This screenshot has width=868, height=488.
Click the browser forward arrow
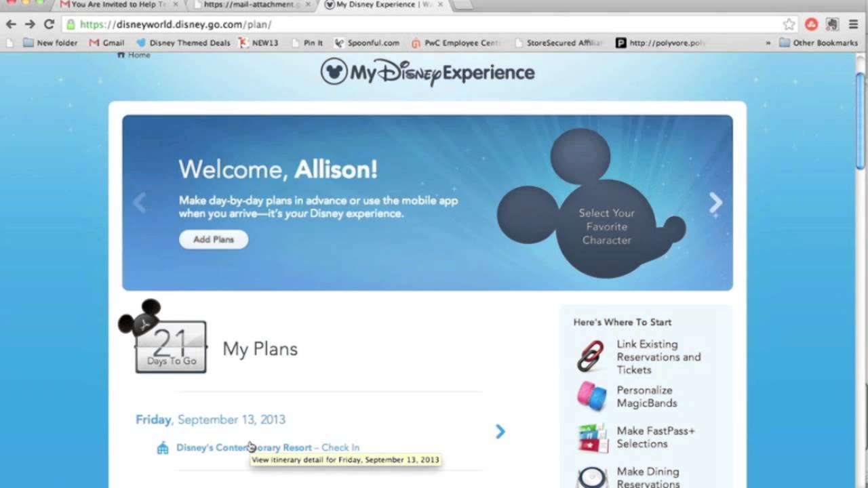[x=30, y=24]
